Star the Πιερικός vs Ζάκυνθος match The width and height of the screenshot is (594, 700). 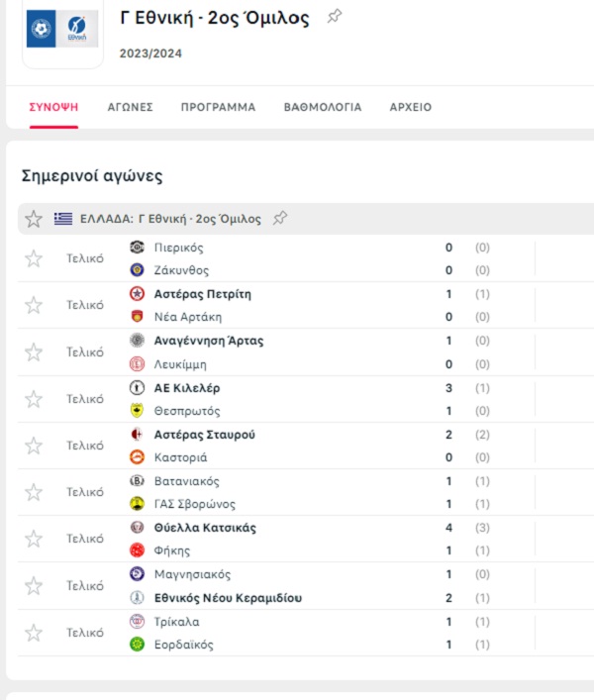pos(34,258)
